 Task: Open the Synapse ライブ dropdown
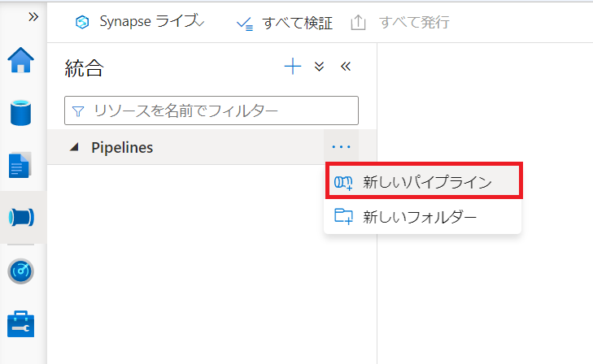pos(138,23)
